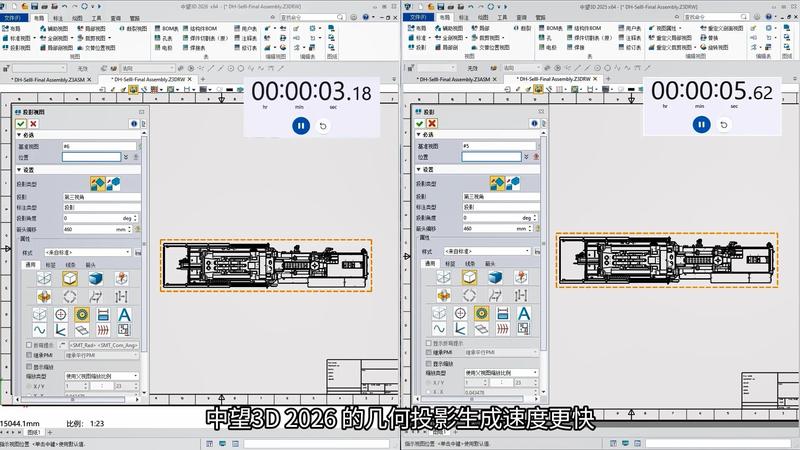Toggle center mark circle icon in 2026 panel

[x=60, y=314]
